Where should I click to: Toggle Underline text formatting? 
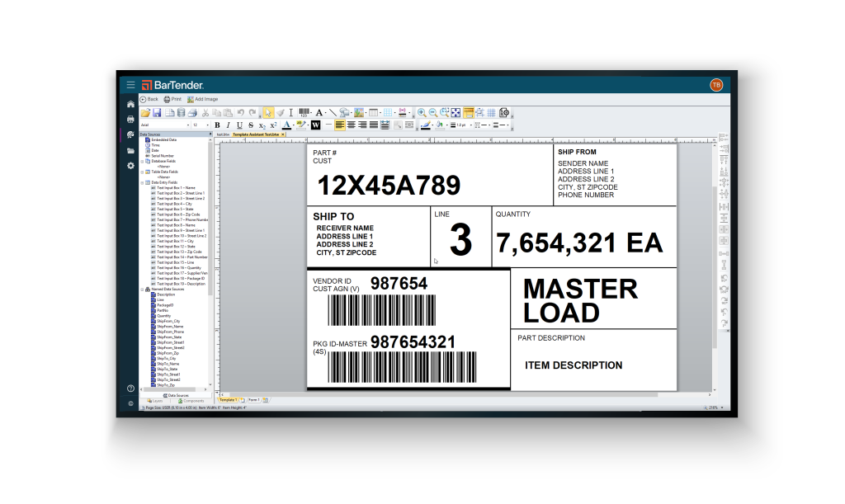tap(239, 125)
